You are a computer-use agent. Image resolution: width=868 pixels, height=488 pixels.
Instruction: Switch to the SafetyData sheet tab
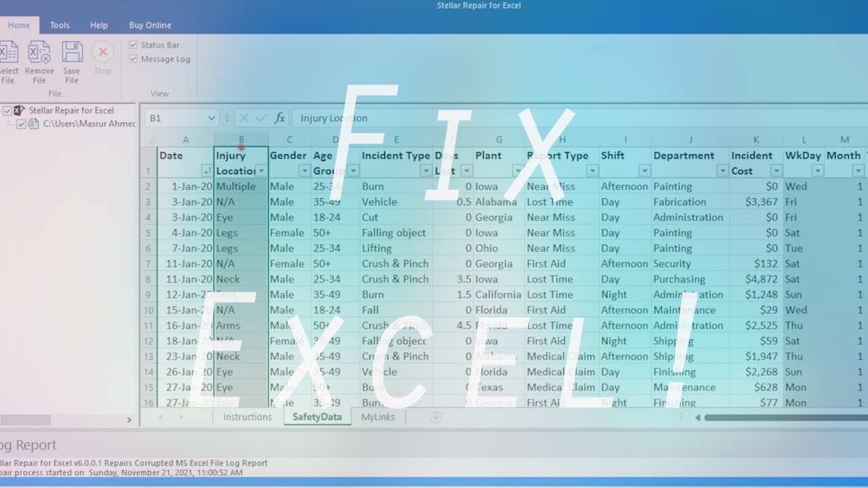(317, 417)
